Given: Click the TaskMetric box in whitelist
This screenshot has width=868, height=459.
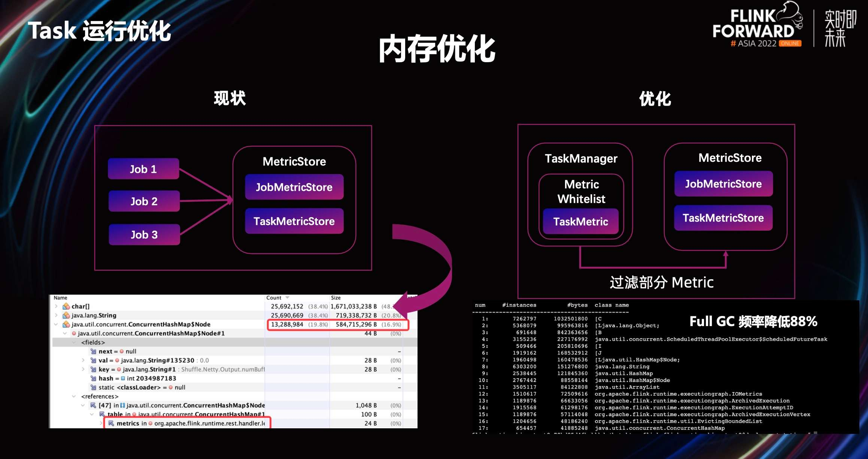Looking at the screenshot, I should pos(580,222).
